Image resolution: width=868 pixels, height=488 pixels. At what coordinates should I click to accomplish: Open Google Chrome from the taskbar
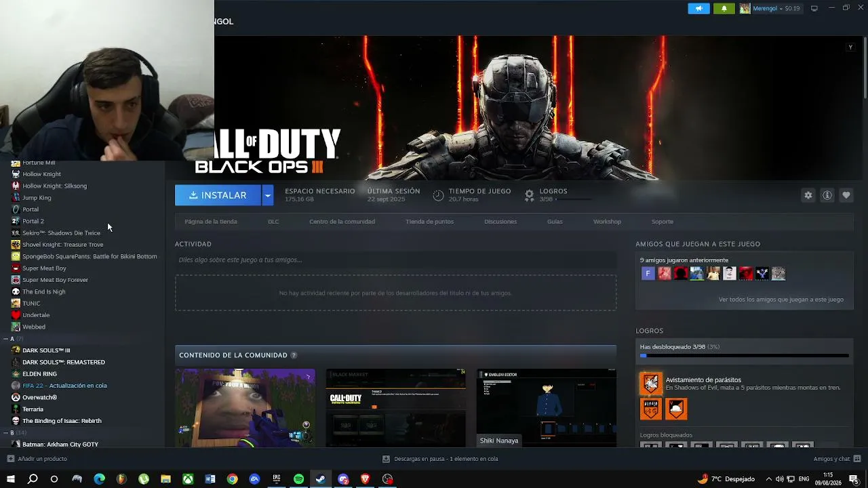pos(232,479)
